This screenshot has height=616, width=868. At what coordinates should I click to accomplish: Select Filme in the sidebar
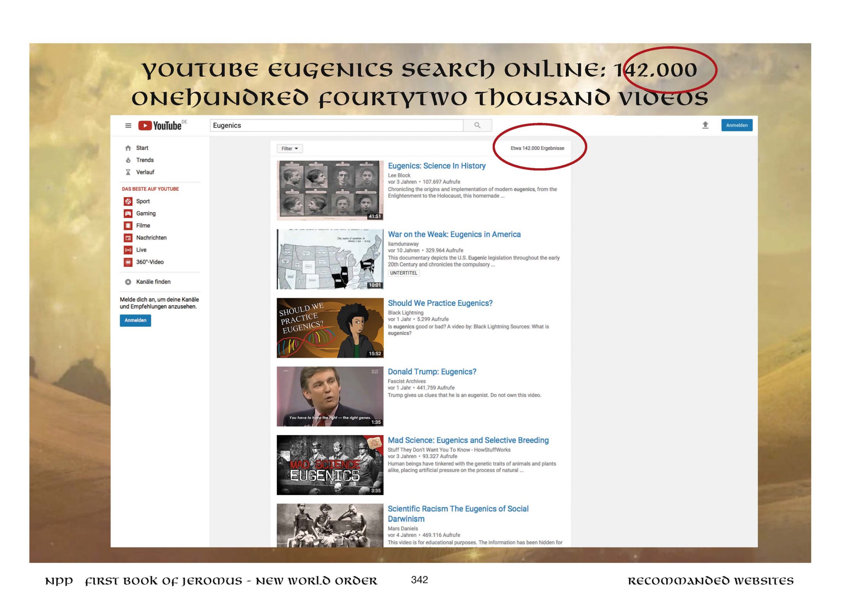(143, 226)
